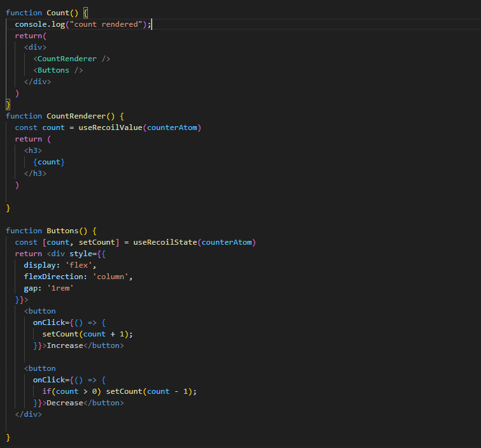Click the 'Decrease' button label text
This screenshot has height=448, width=481.
pyautogui.click(x=65, y=403)
